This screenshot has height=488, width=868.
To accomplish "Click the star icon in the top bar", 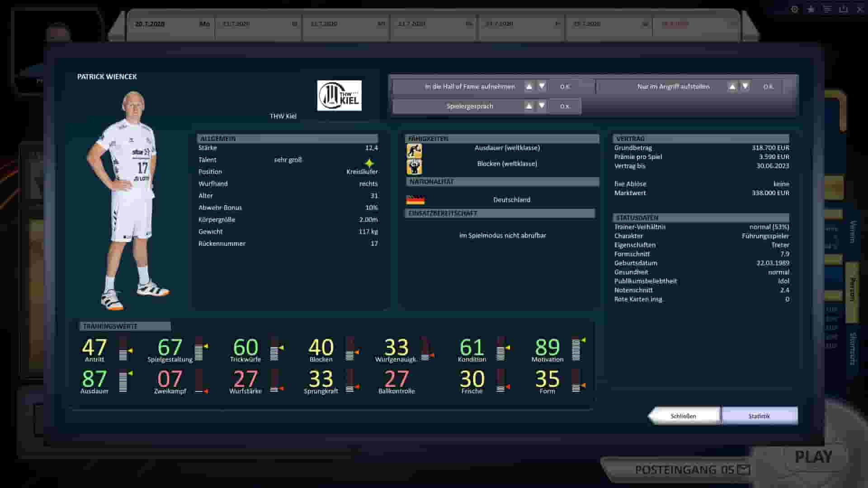I will tap(810, 9).
